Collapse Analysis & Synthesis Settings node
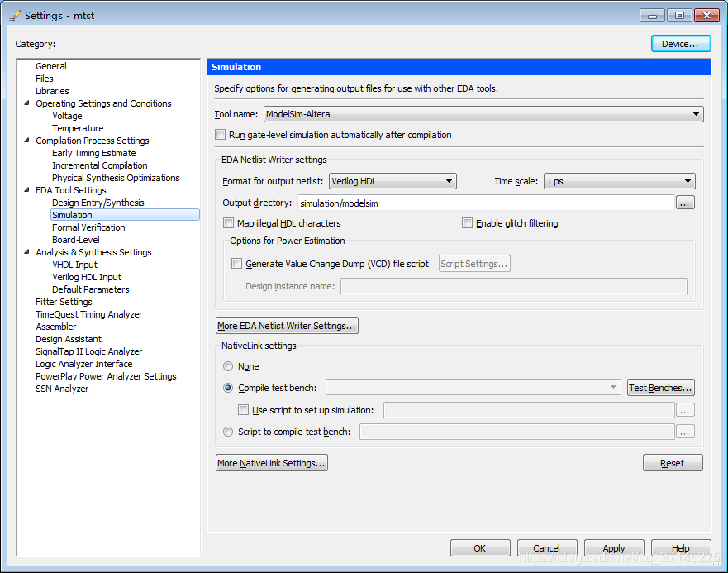This screenshot has height=573, width=728. [x=27, y=252]
